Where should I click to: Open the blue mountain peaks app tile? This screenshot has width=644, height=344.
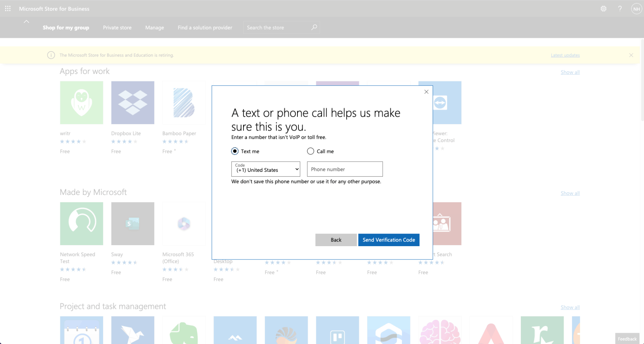235,330
